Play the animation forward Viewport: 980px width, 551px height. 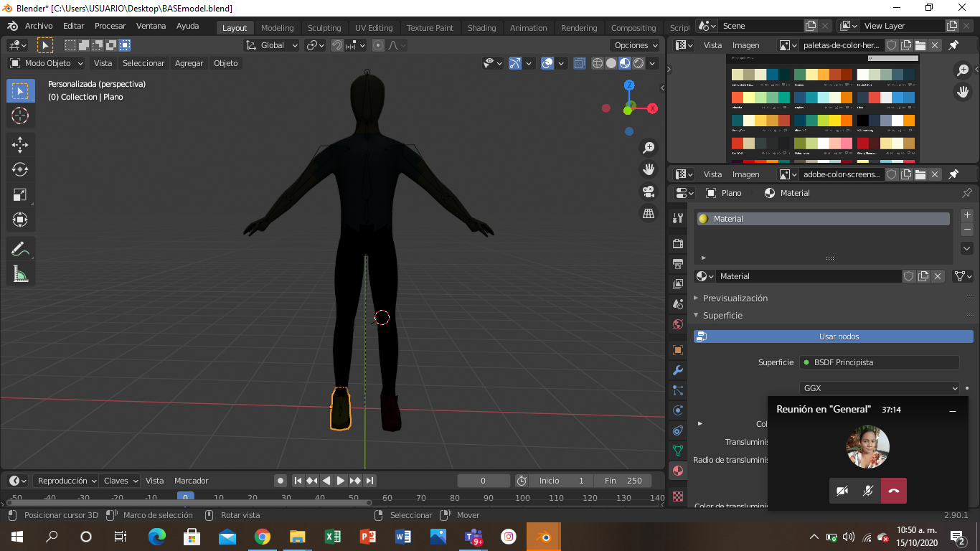click(341, 481)
